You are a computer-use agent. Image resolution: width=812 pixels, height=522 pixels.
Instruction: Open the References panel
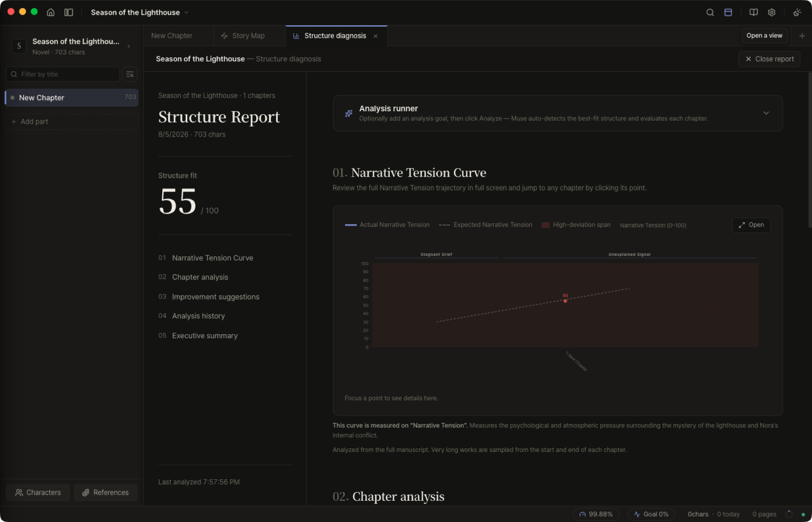click(106, 493)
